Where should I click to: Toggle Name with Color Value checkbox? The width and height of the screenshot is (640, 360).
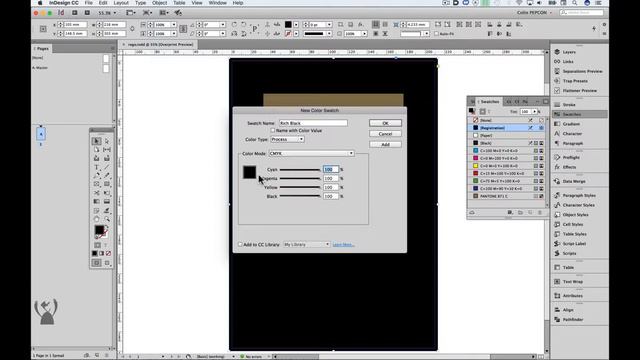coord(273,131)
